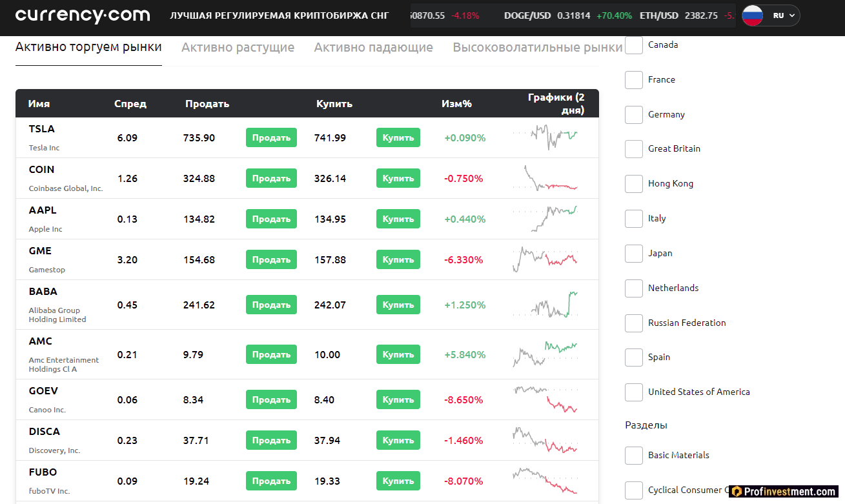
Task: Click Продать button for FUBO
Action: point(271,481)
